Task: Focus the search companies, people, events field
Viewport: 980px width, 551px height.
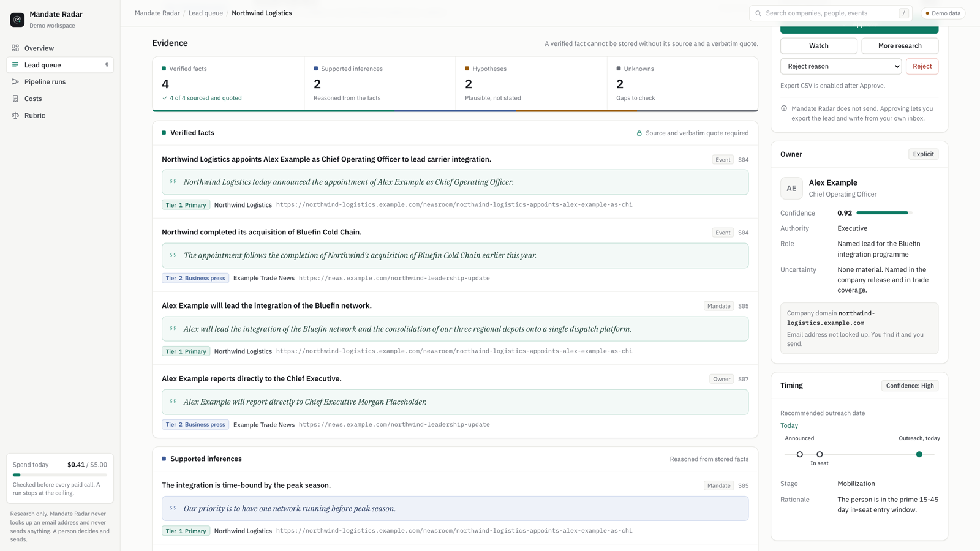Action: tap(831, 13)
